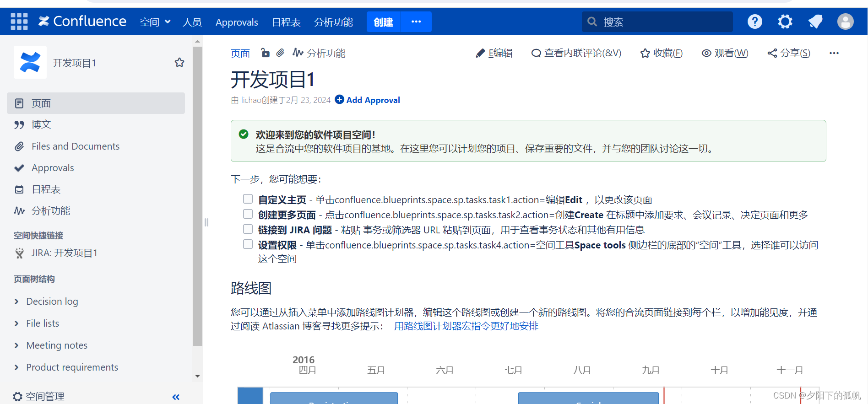Select 博文 in the sidebar
868x404 pixels.
pyautogui.click(x=96, y=124)
